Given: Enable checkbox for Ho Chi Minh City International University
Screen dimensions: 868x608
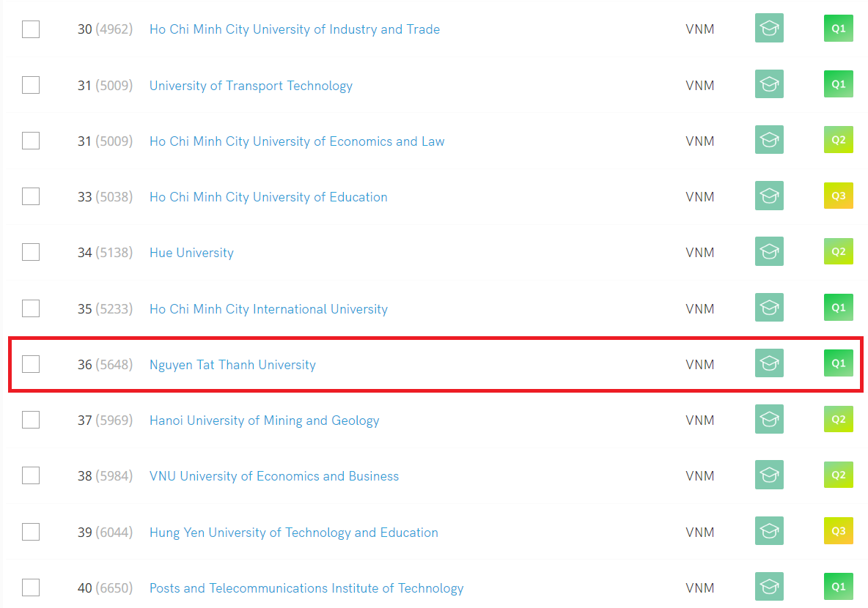Looking at the screenshot, I should coord(31,308).
